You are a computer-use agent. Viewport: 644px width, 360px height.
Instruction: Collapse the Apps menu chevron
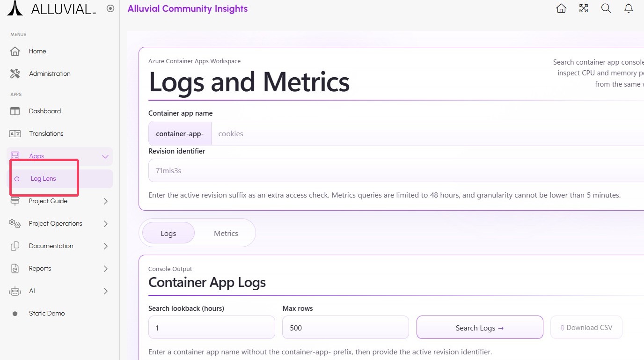pyautogui.click(x=105, y=156)
